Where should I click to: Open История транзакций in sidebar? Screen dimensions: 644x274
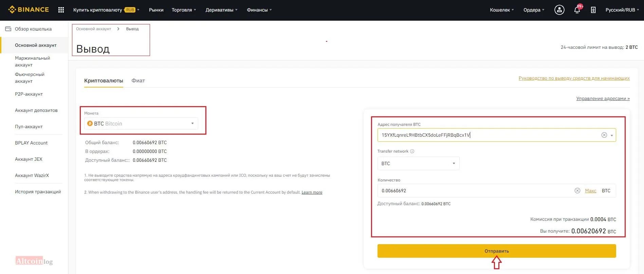[x=38, y=192]
